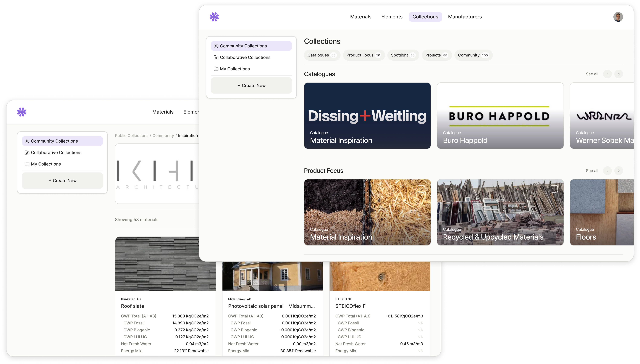Filter by the Catalogues 60 chip
This screenshot has height=364, width=640.
[x=322, y=55]
